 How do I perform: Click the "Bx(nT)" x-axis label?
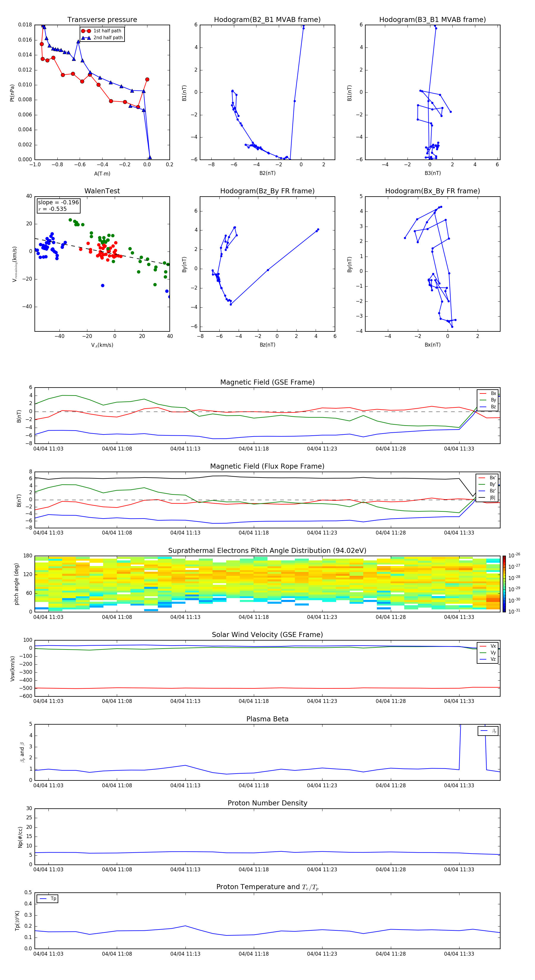tap(432, 345)
